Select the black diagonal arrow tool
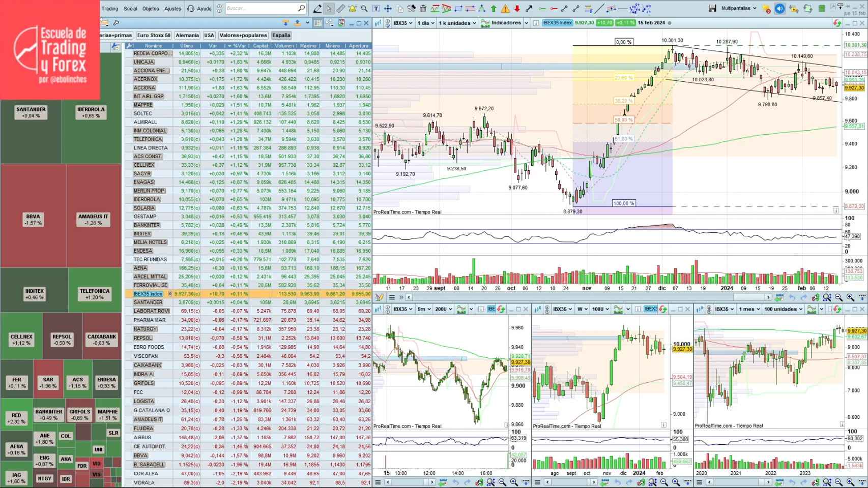868x488 pixels. [x=529, y=8]
